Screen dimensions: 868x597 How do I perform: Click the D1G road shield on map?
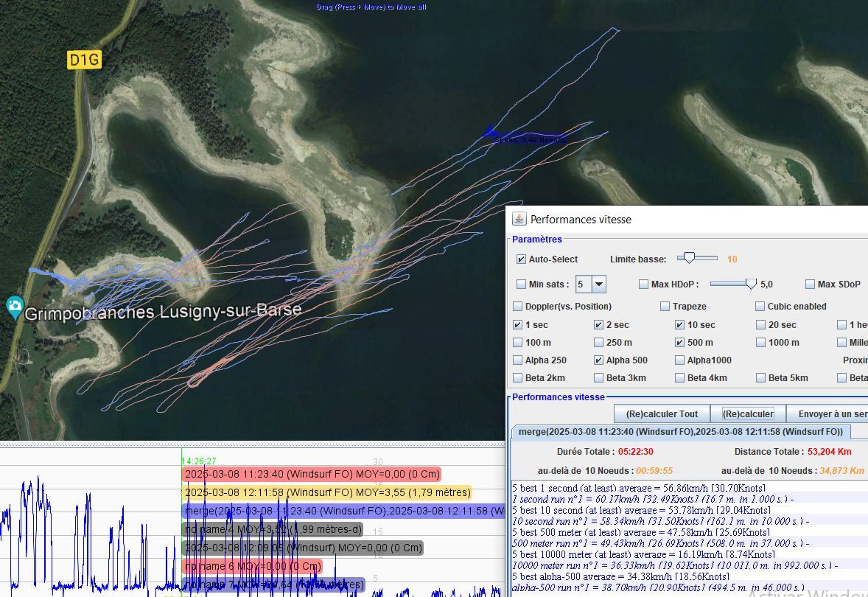83,60
